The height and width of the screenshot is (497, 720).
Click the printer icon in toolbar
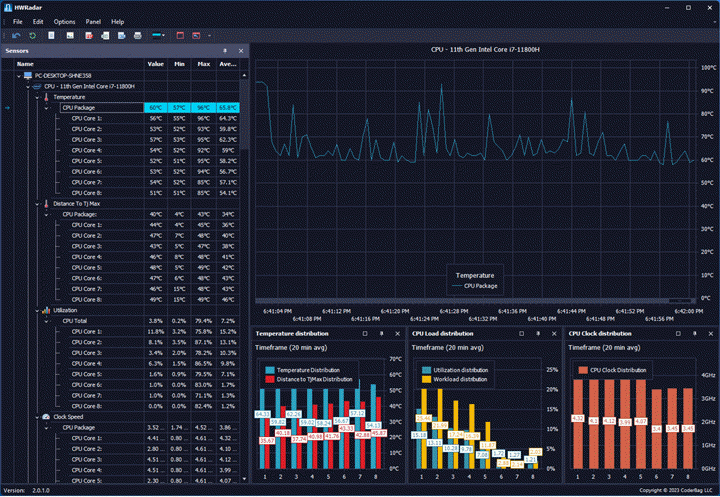137,35
